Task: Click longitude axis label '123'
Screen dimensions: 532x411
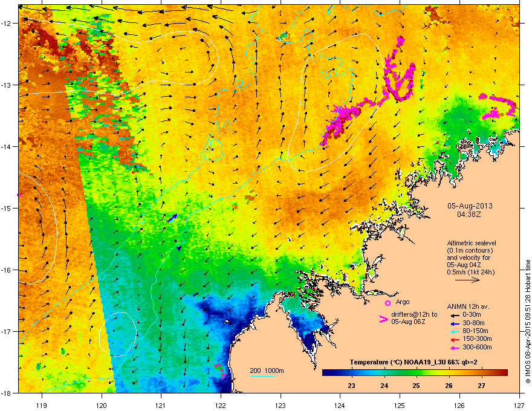Action: point(281,405)
